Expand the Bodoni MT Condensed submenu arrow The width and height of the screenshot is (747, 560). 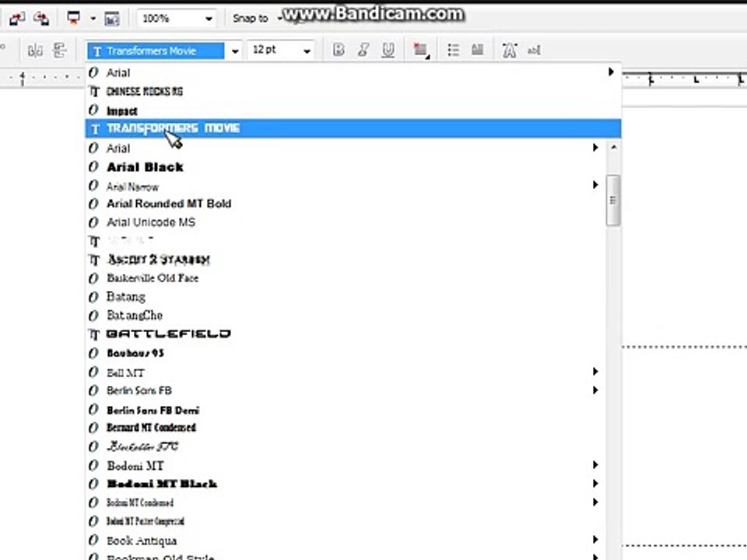point(595,502)
